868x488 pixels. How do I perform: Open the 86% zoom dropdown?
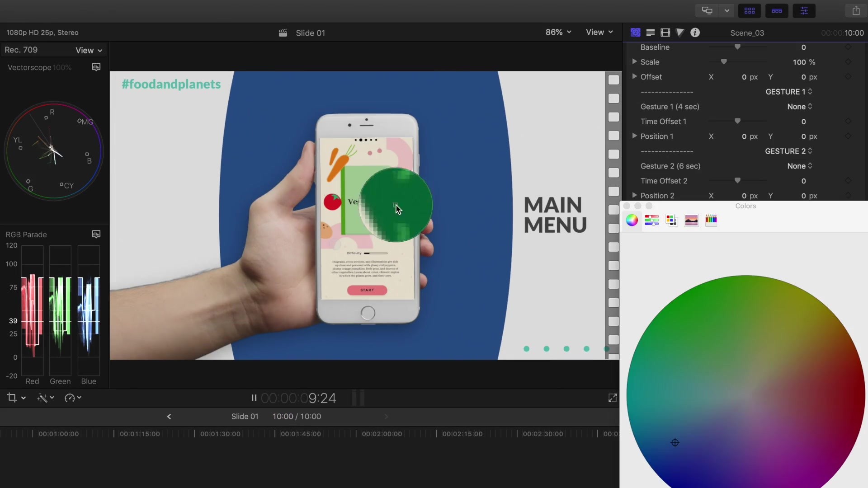coord(558,32)
